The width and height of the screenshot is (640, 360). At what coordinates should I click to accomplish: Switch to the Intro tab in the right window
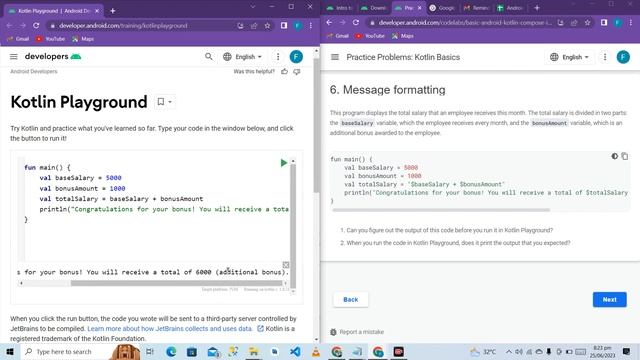click(339, 8)
